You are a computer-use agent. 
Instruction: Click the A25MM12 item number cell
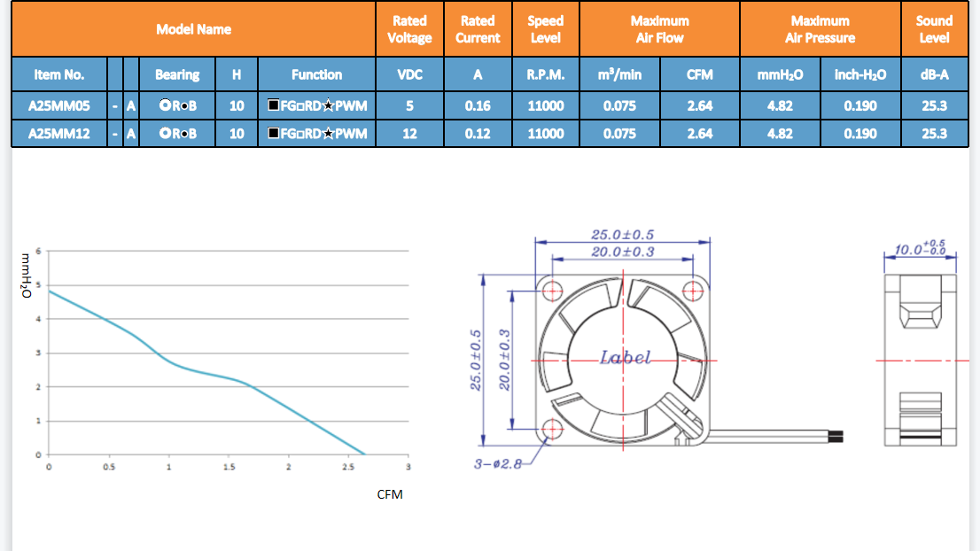(x=58, y=134)
